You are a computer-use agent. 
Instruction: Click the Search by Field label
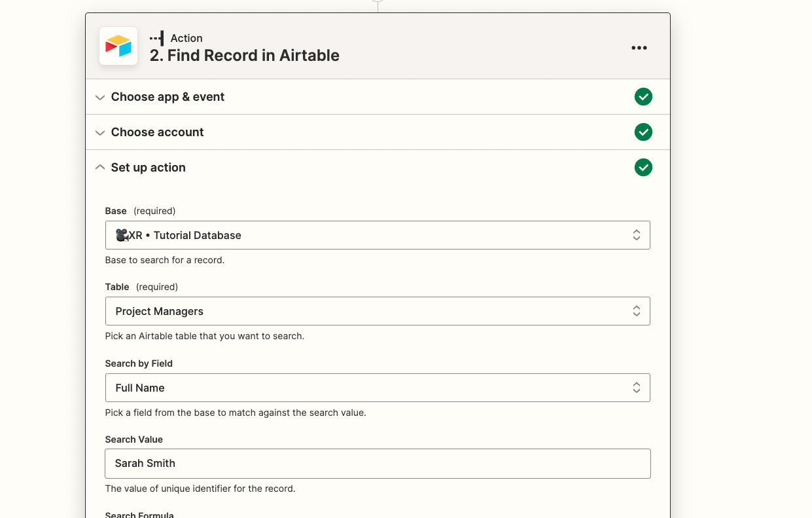pos(139,363)
